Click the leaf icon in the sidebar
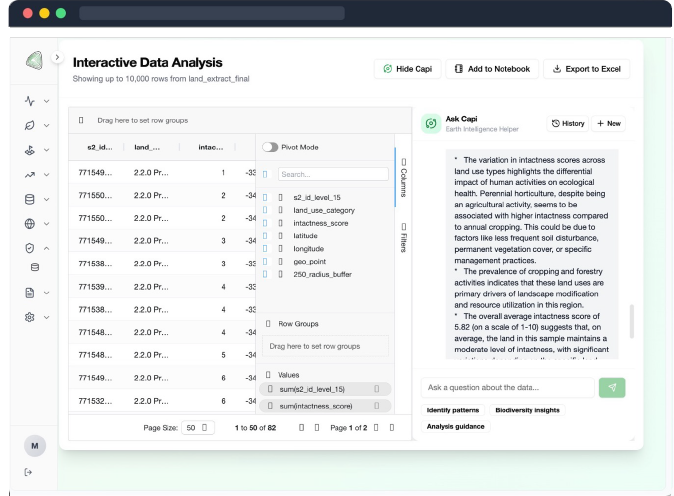The width and height of the screenshot is (674, 496). coord(30,126)
